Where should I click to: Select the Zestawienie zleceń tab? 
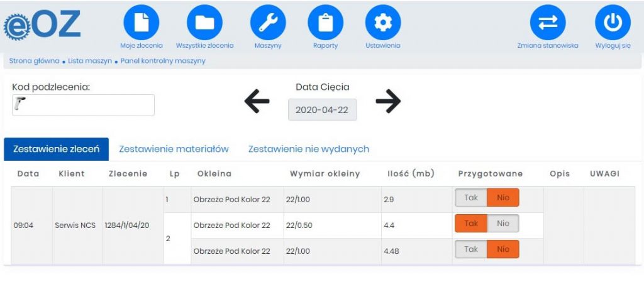pyautogui.click(x=56, y=149)
